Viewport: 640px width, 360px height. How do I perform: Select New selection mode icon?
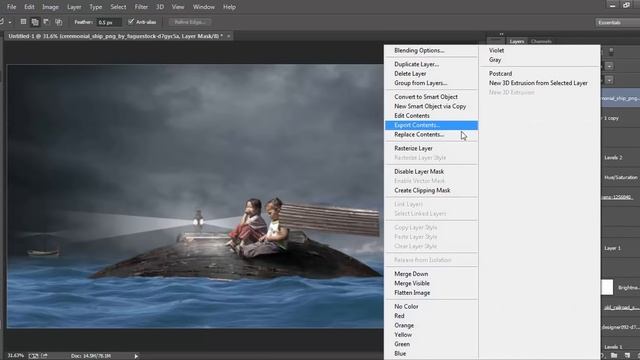click(23, 22)
